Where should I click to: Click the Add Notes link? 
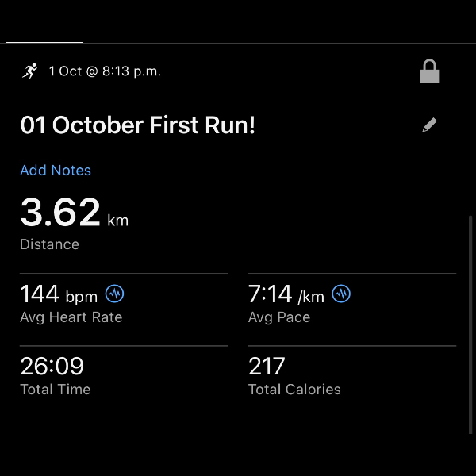56,171
